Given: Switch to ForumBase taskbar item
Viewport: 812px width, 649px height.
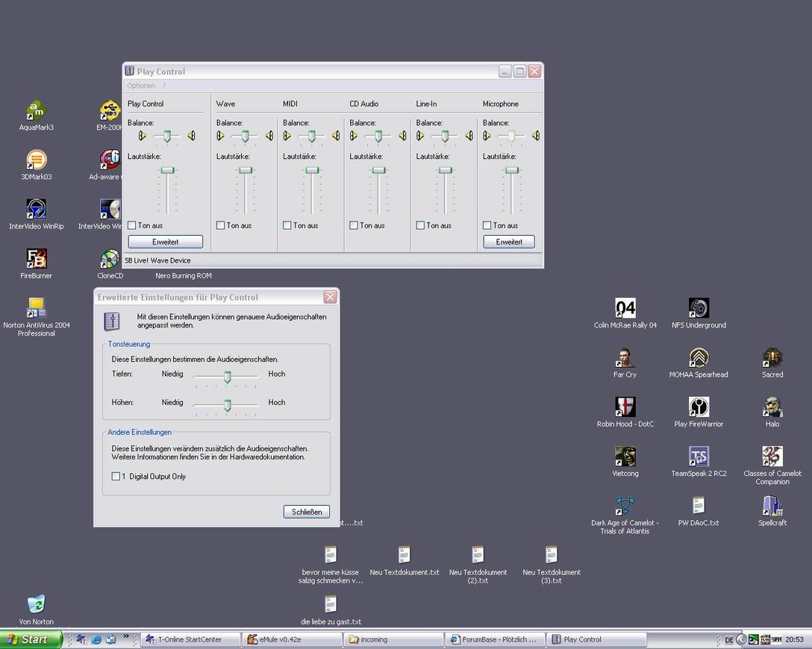Looking at the screenshot, I should (495, 640).
